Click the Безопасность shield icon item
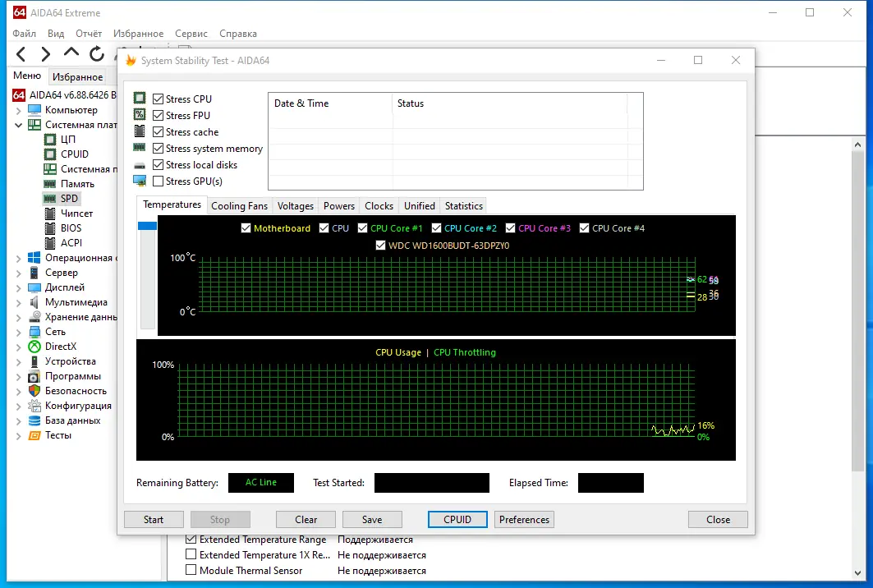The image size is (873, 588). (x=34, y=391)
